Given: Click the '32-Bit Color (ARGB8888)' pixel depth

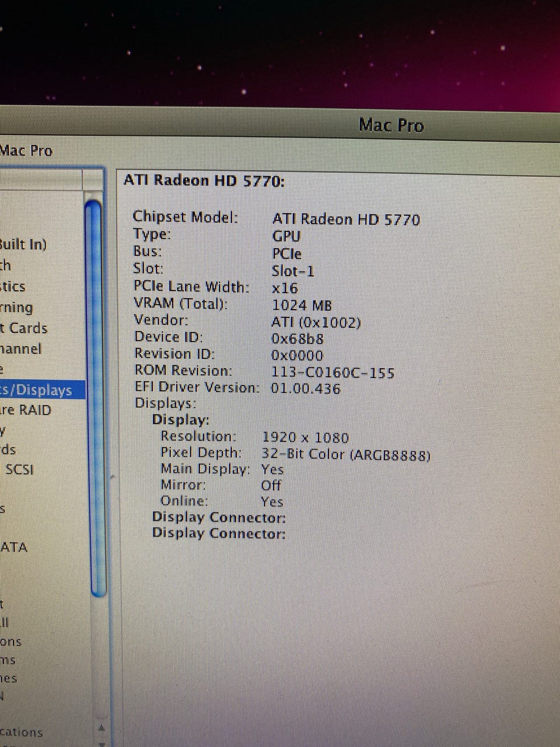Looking at the screenshot, I should [346, 455].
